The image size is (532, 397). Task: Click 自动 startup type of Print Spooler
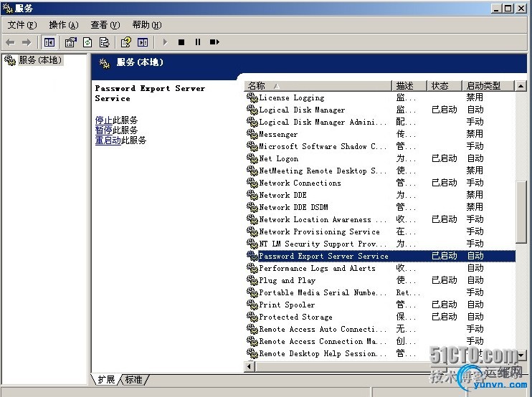[475, 305]
